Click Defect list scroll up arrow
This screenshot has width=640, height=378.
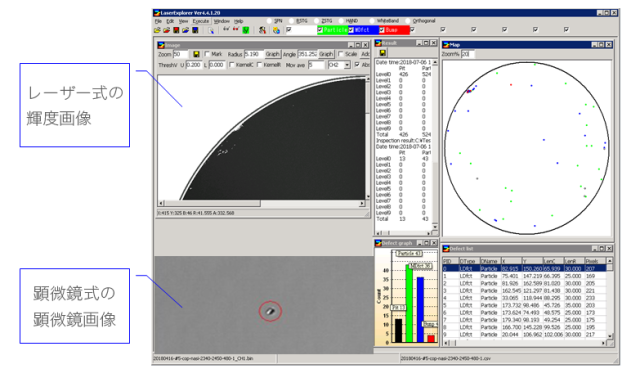click(610, 260)
